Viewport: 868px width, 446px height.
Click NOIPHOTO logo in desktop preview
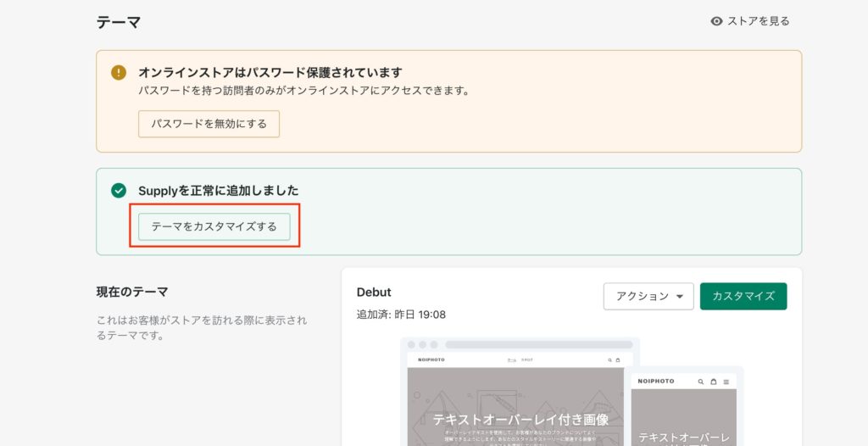click(431, 360)
